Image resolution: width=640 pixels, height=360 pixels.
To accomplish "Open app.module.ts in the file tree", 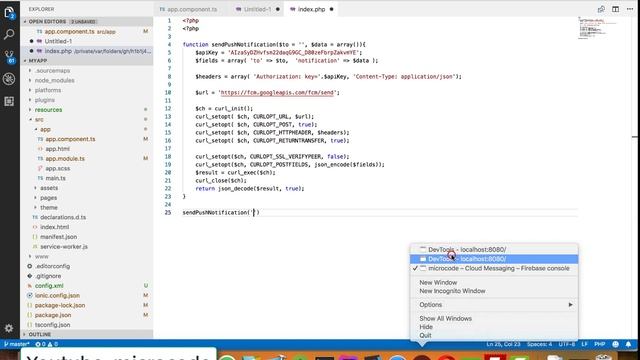I will tap(65, 159).
